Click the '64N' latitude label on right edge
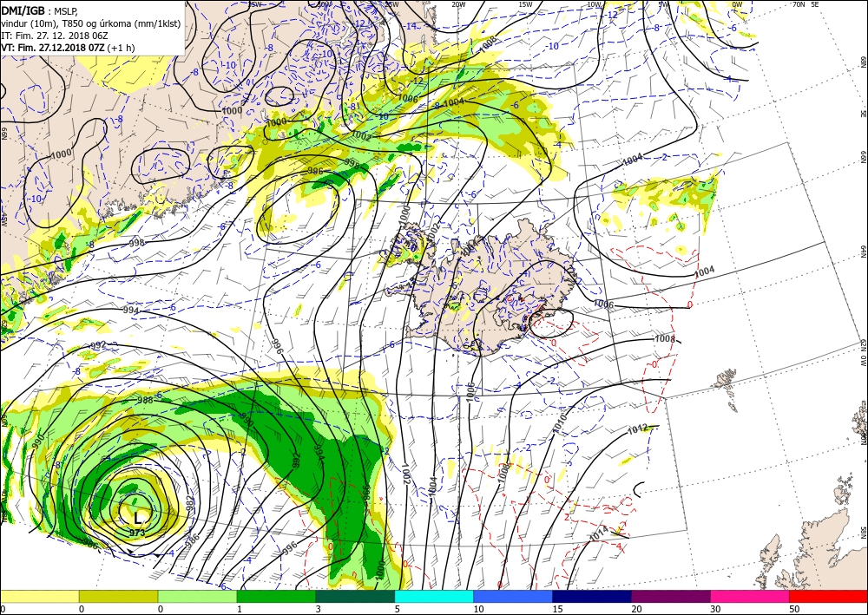Viewport: 868px width, 615px height. click(863, 252)
